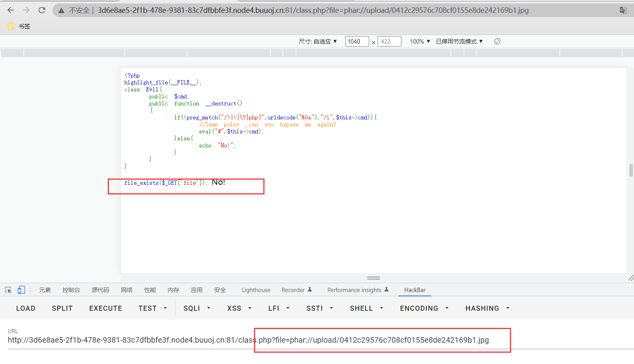Click the "No!" output text
634x364 pixels.
[x=219, y=182]
